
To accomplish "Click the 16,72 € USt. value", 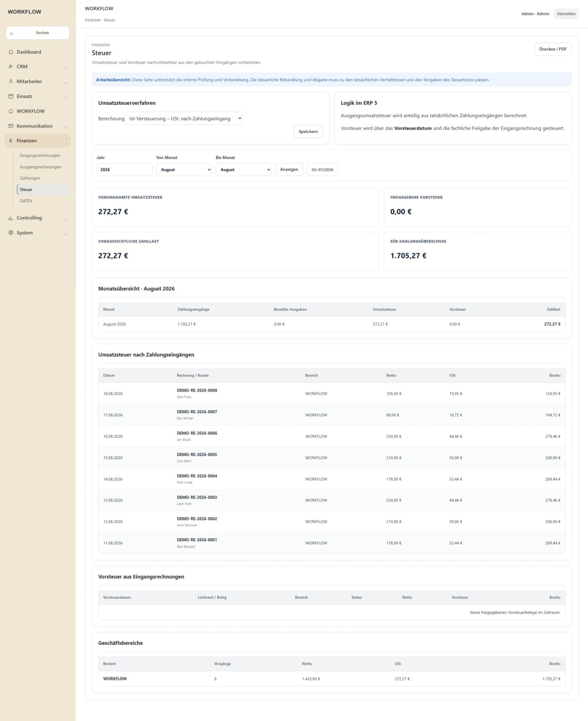I will point(456,415).
